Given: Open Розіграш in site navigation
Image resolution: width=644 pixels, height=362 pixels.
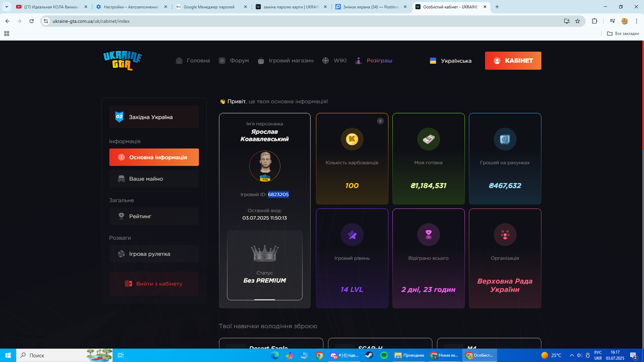Looking at the screenshot, I should coord(379,61).
